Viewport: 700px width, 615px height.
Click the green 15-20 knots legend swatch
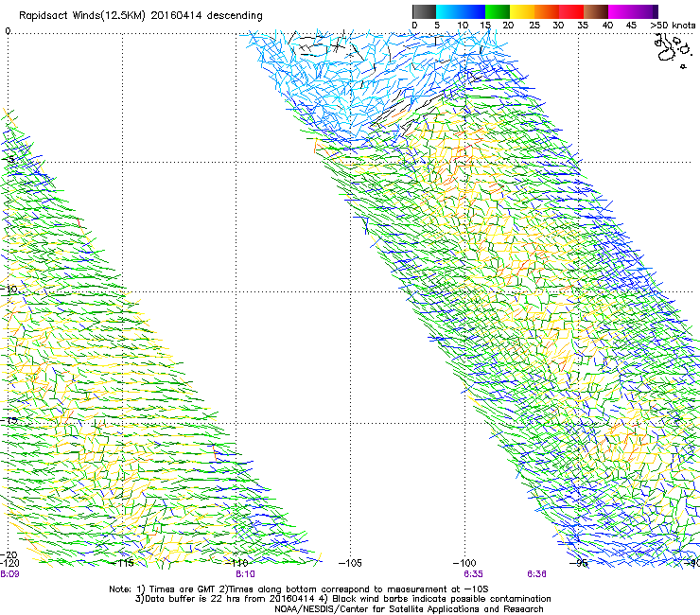point(498,11)
